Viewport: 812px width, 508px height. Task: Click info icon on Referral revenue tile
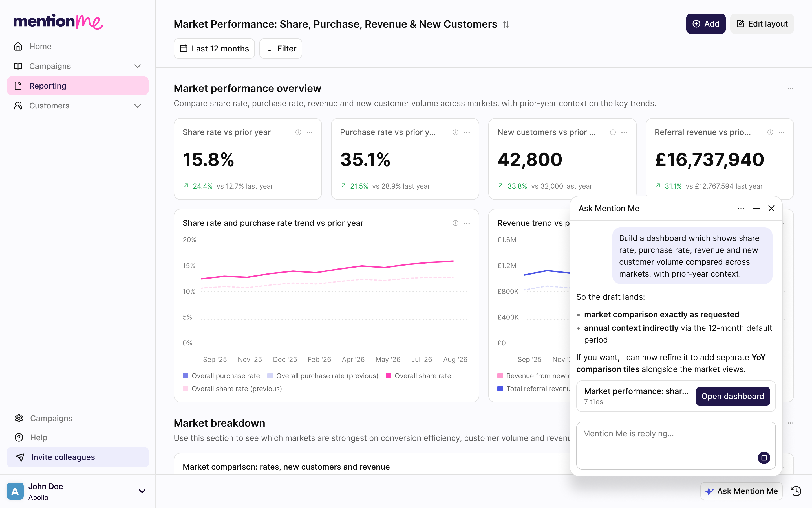pyautogui.click(x=770, y=132)
